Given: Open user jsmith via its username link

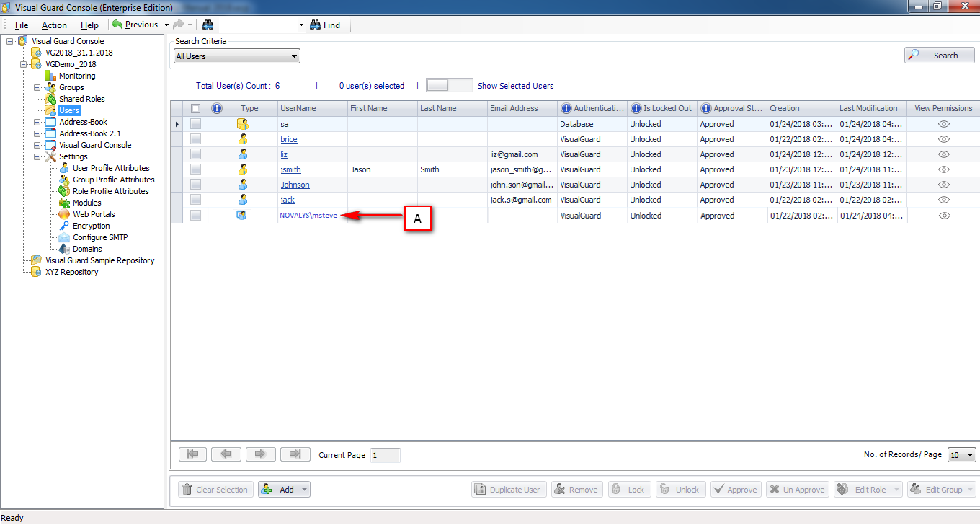Looking at the screenshot, I should pyautogui.click(x=290, y=169).
